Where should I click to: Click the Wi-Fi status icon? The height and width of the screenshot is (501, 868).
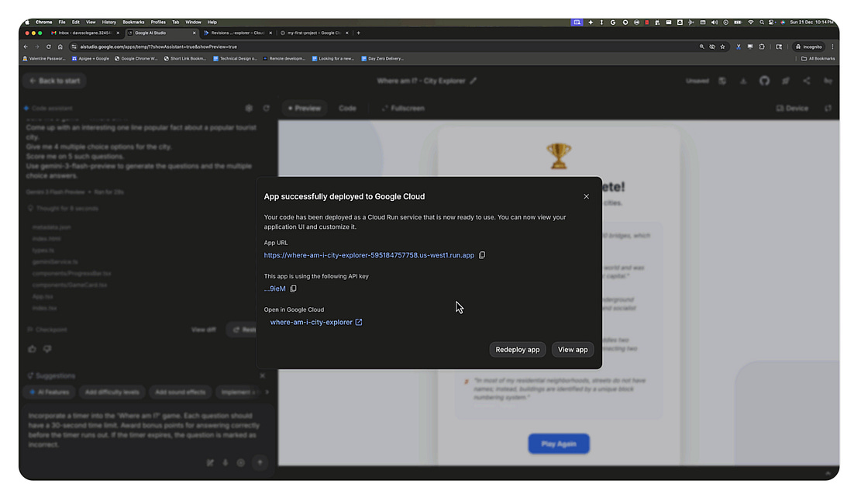750,22
